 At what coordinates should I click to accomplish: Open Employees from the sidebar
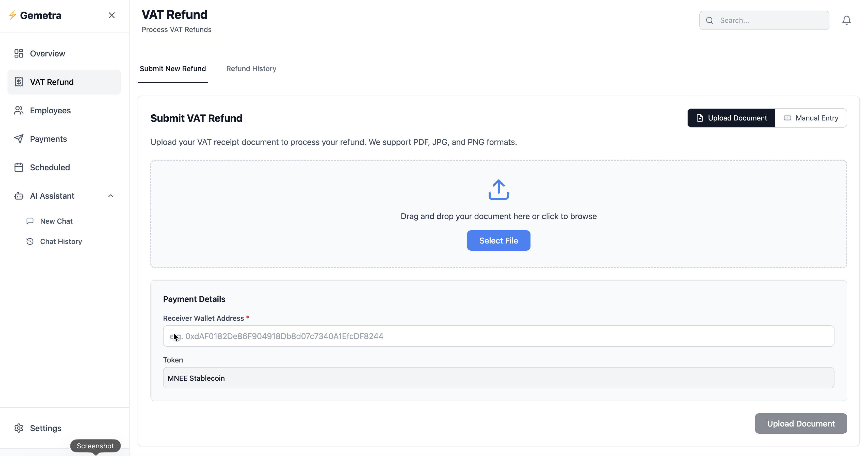click(x=50, y=110)
